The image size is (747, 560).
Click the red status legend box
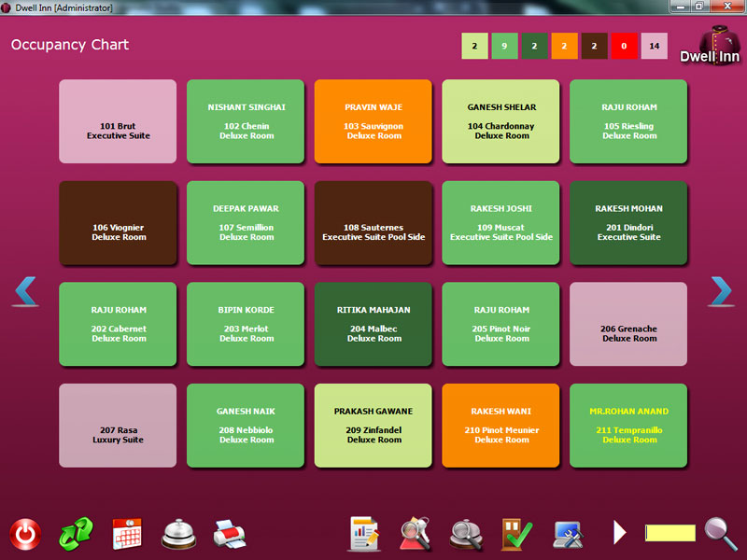pos(624,46)
